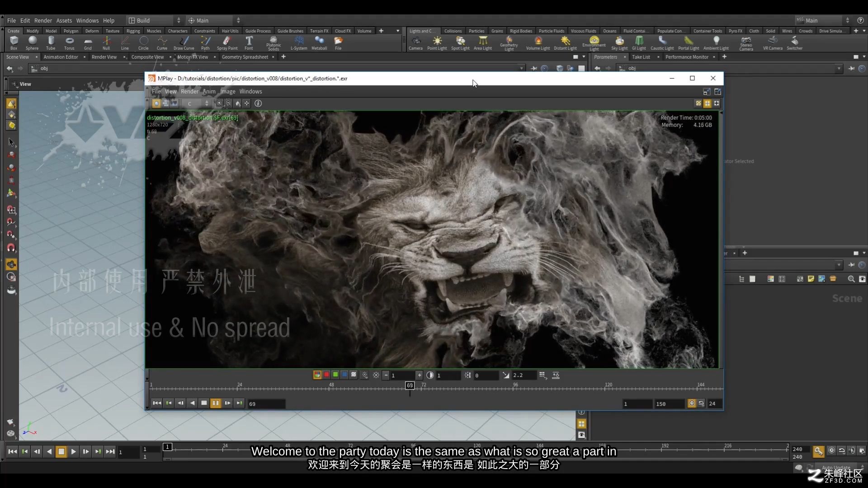The image size is (868, 488).
Task: Add a Camera from the shelf
Action: click(x=415, y=43)
